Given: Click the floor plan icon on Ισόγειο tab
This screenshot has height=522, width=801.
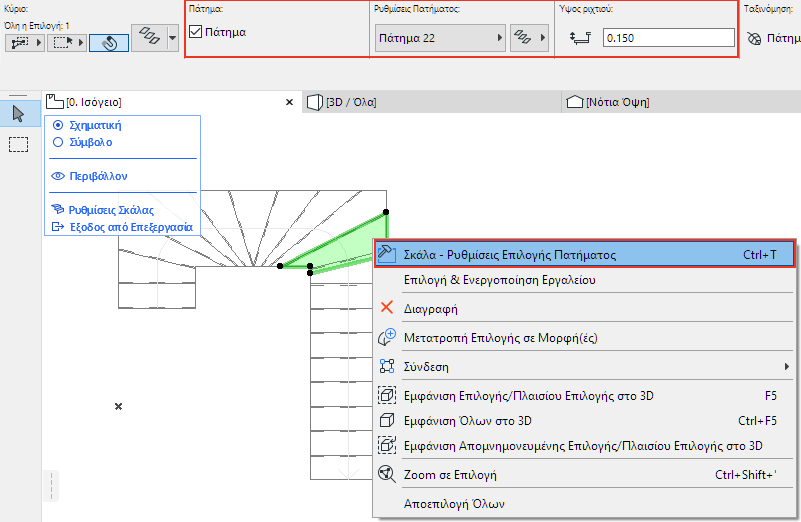Looking at the screenshot, I should tap(55, 102).
